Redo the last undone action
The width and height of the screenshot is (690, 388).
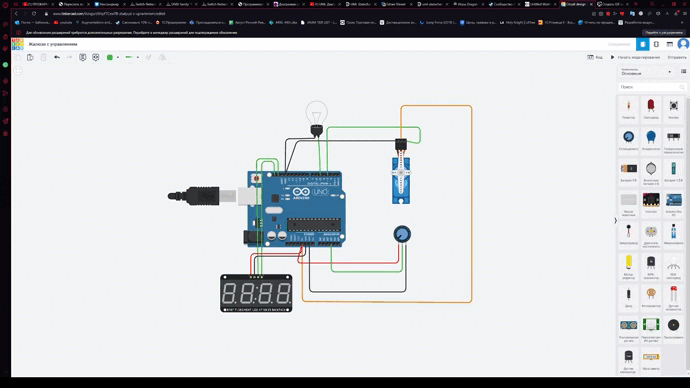pos(69,57)
